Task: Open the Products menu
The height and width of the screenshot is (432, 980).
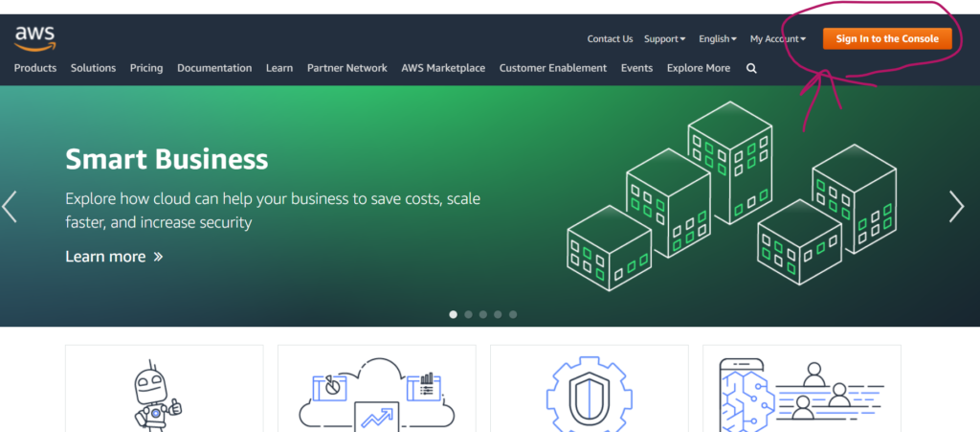Action: click(x=35, y=68)
